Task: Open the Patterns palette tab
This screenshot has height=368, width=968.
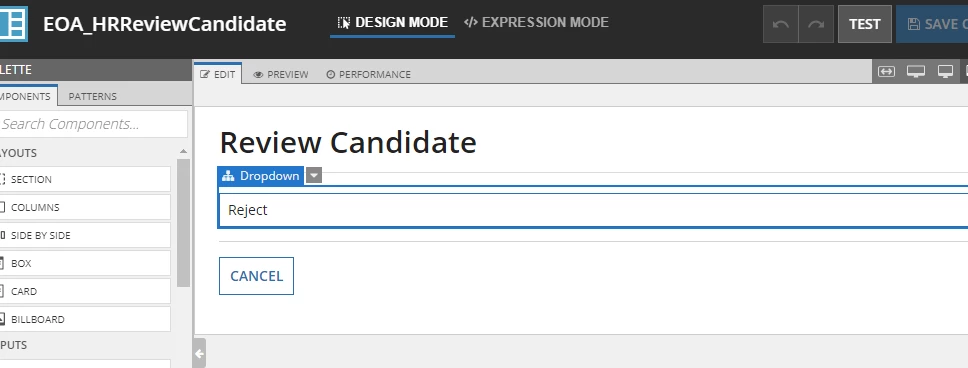Action: coord(93,96)
